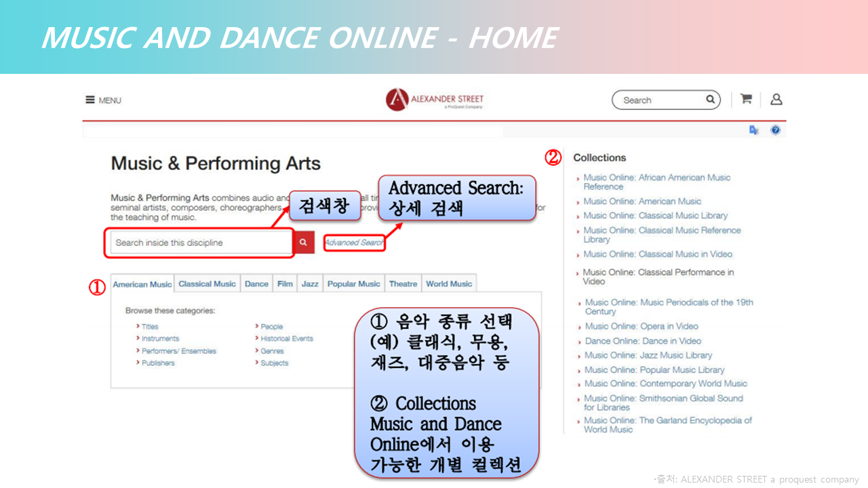868x488 pixels.
Task: Click the translate page icon
Action: point(754,130)
